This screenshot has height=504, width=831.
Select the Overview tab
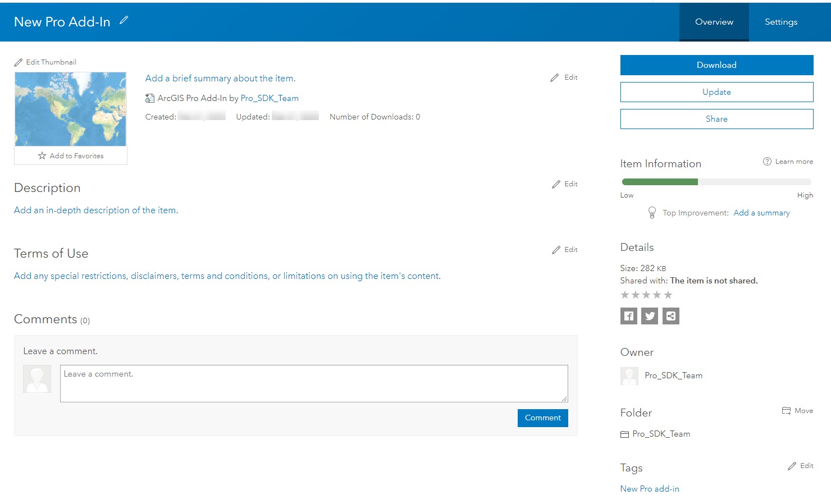[714, 22]
